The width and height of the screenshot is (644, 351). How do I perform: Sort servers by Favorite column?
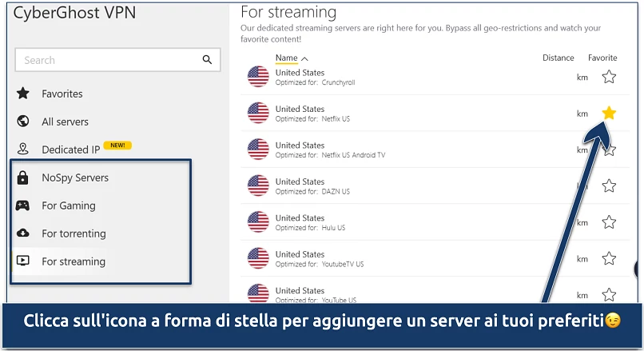click(602, 58)
